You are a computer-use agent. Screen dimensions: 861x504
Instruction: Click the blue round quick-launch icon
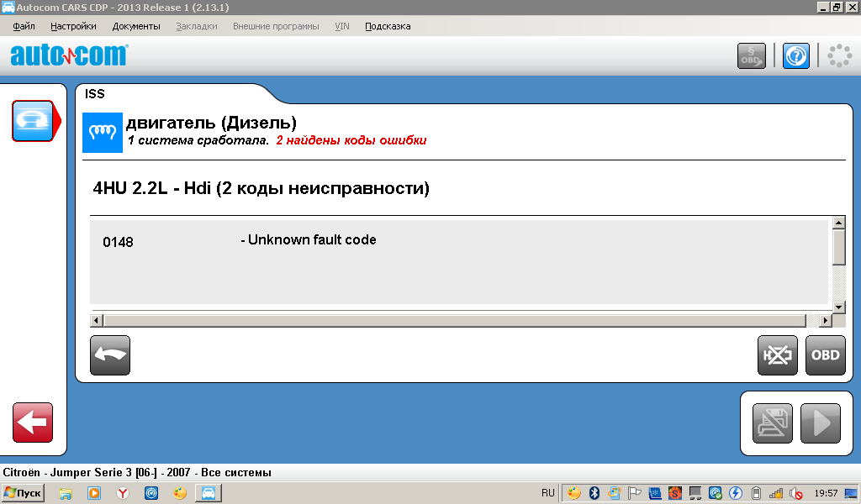(x=151, y=493)
